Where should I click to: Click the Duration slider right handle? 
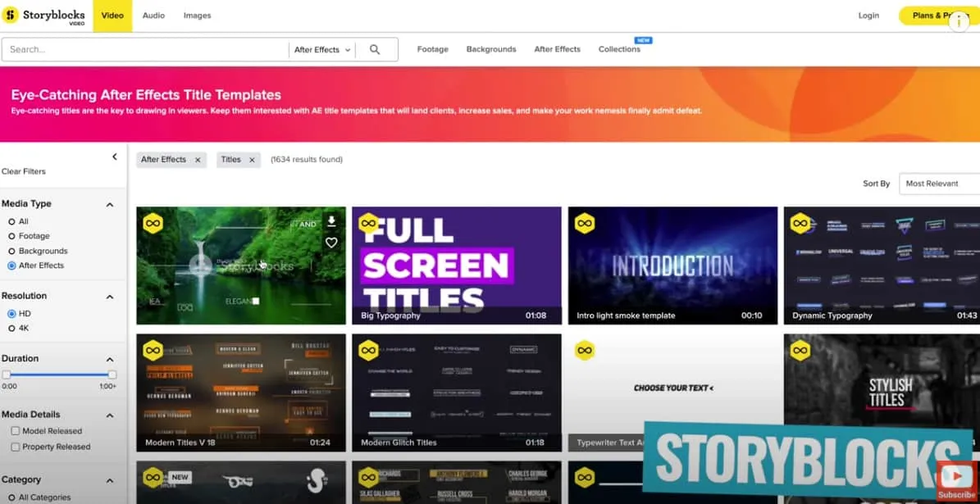(112, 375)
